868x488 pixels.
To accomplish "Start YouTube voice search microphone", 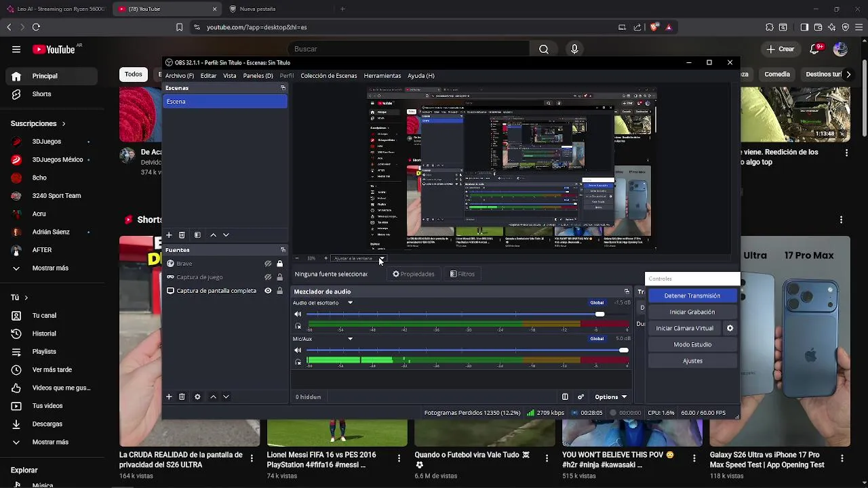I will 574,49.
